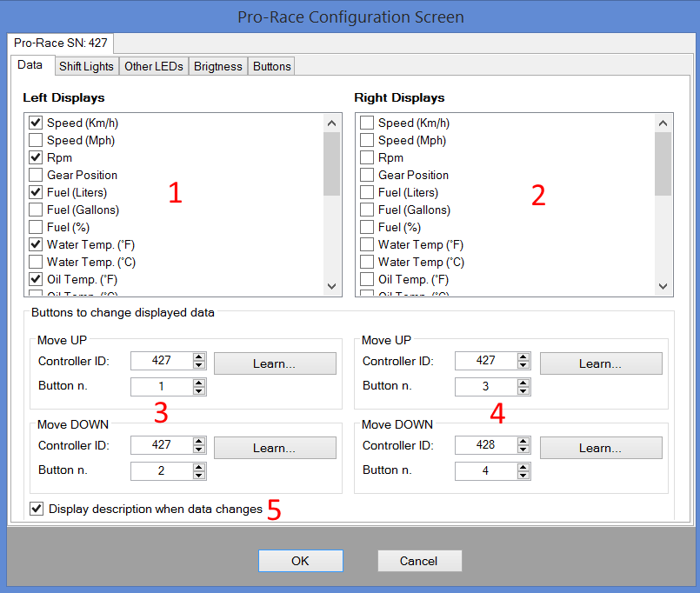This screenshot has height=593, width=700.
Task: Open the Shift Lights tab
Action: click(x=85, y=66)
